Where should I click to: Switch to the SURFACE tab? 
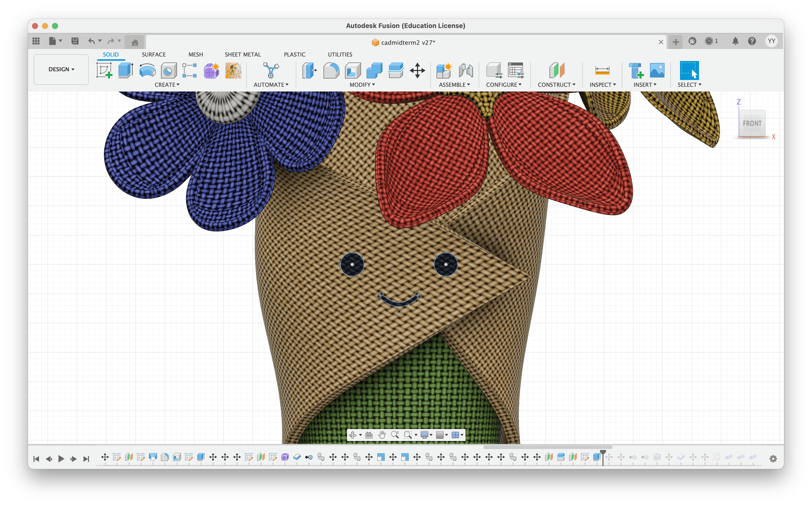(x=153, y=54)
